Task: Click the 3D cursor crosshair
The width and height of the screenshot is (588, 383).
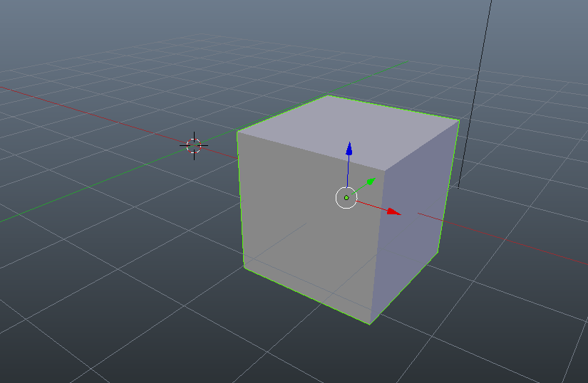Action: pos(194,145)
